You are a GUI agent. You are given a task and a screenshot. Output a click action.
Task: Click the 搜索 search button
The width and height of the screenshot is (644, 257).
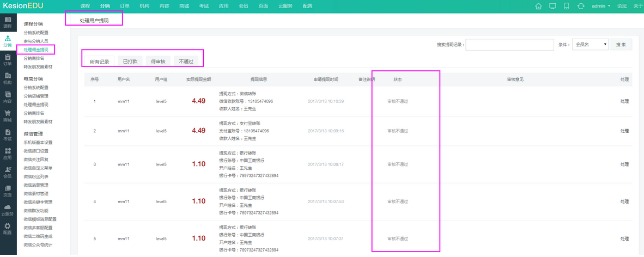pos(621,45)
